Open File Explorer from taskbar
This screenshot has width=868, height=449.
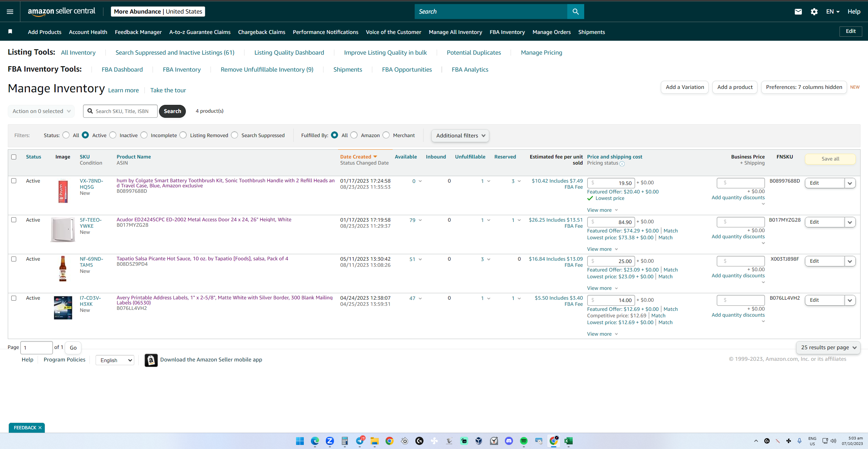click(375, 441)
